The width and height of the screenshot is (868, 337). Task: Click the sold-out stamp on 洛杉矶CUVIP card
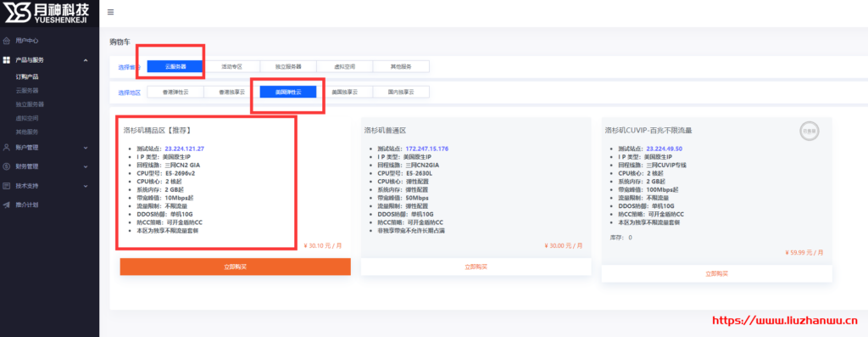click(809, 131)
